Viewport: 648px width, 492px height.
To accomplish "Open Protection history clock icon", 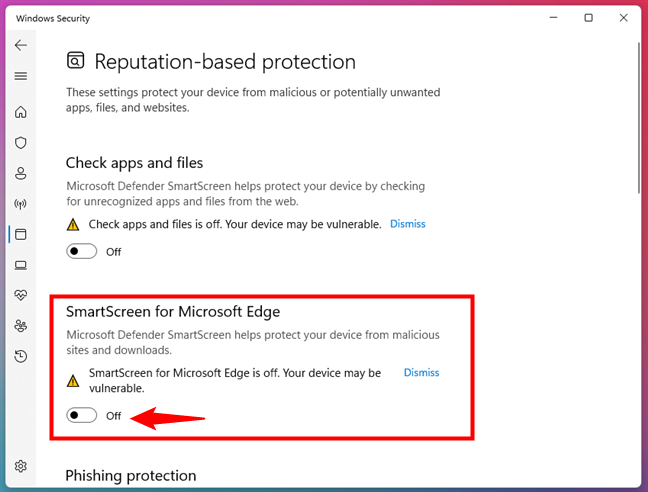I will pos(20,356).
